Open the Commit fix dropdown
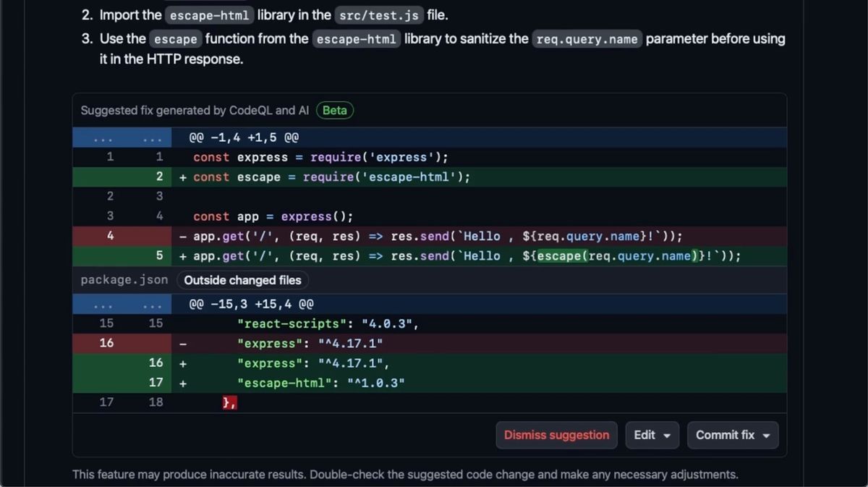The height and width of the screenshot is (487, 868). (732, 435)
